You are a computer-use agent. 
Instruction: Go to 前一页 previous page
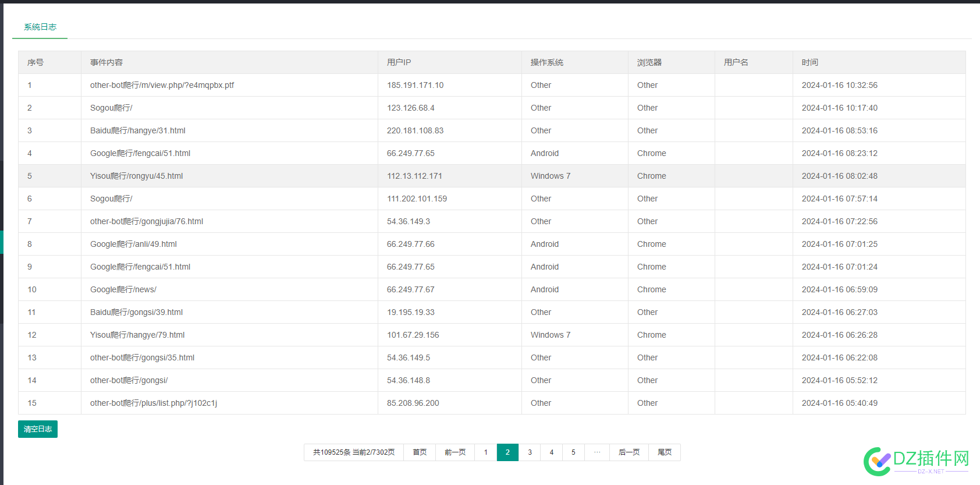tap(455, 452)
